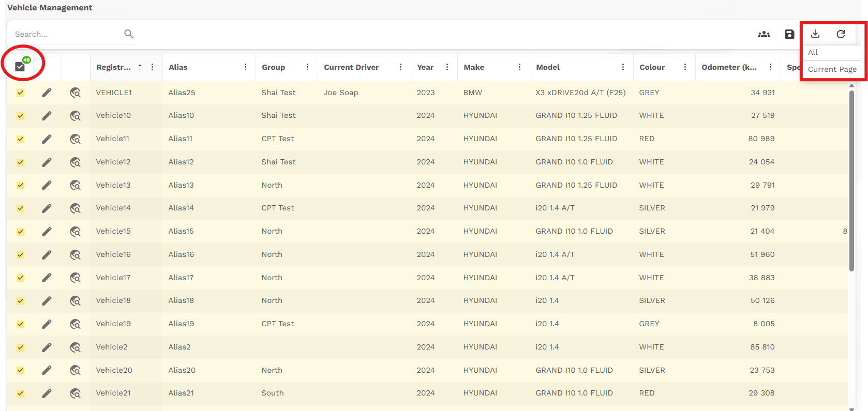868x411 pixels.
Task: Sort by the Group column header
Action: [273, 67]
